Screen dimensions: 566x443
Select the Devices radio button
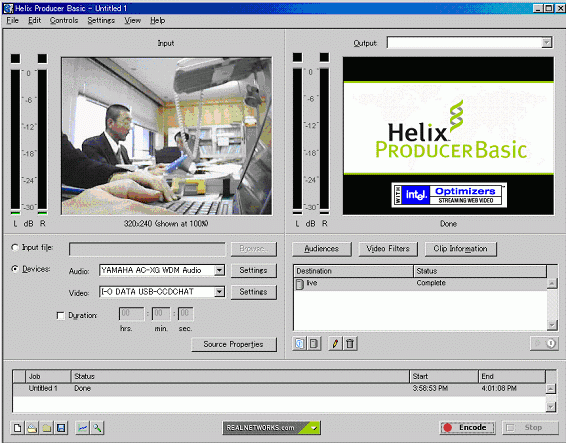(15, 269)
